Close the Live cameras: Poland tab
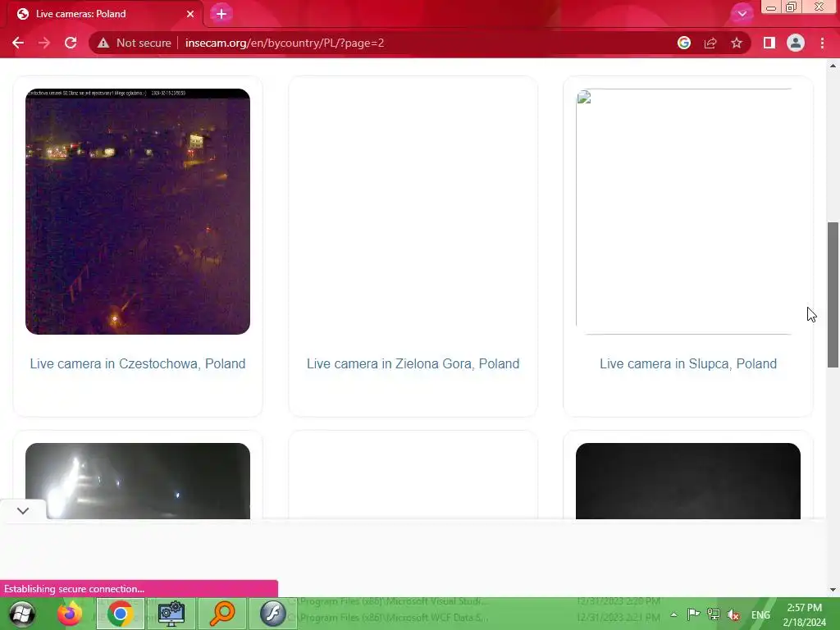 click(x=190, y=14)
